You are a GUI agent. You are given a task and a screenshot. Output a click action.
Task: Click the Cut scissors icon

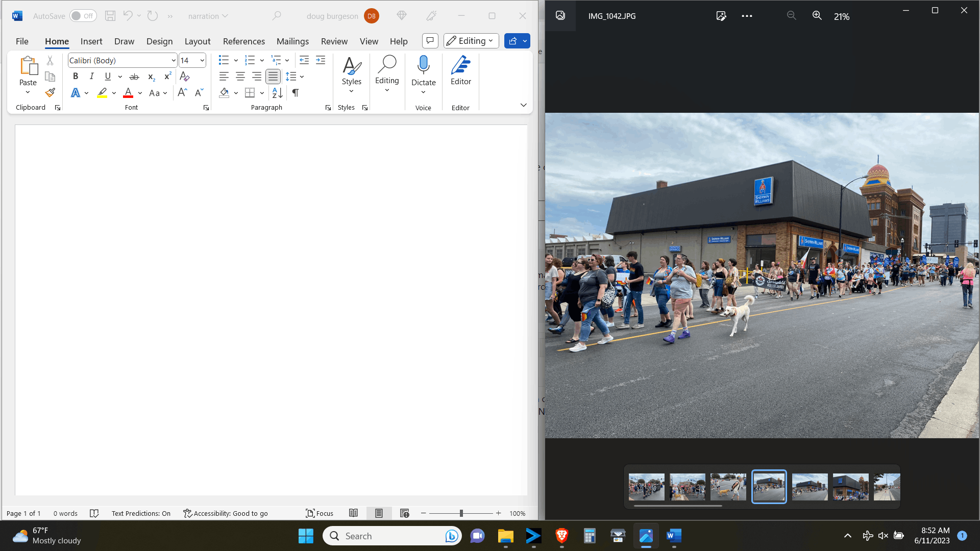pos(50,60)
